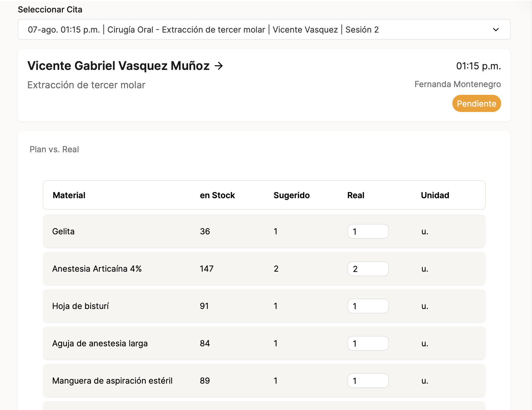The image size is (532, 410).
Task: Select the Aguja de anestesia larga material name
Action: coord(100,343)
